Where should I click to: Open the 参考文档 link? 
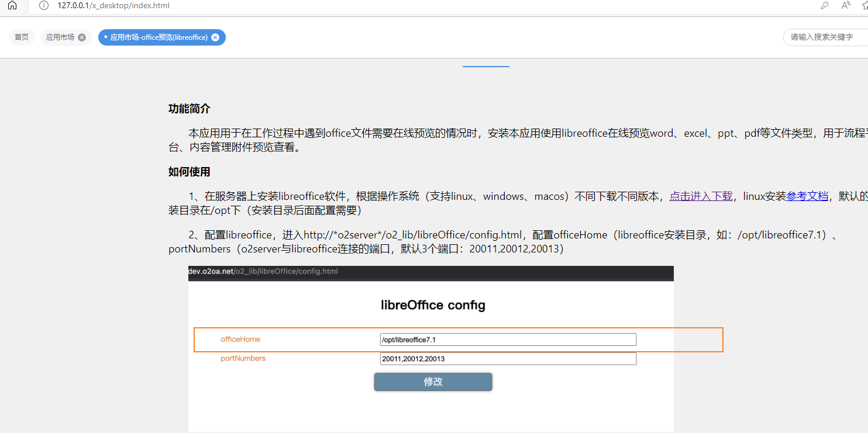click(x=807, y=196)
